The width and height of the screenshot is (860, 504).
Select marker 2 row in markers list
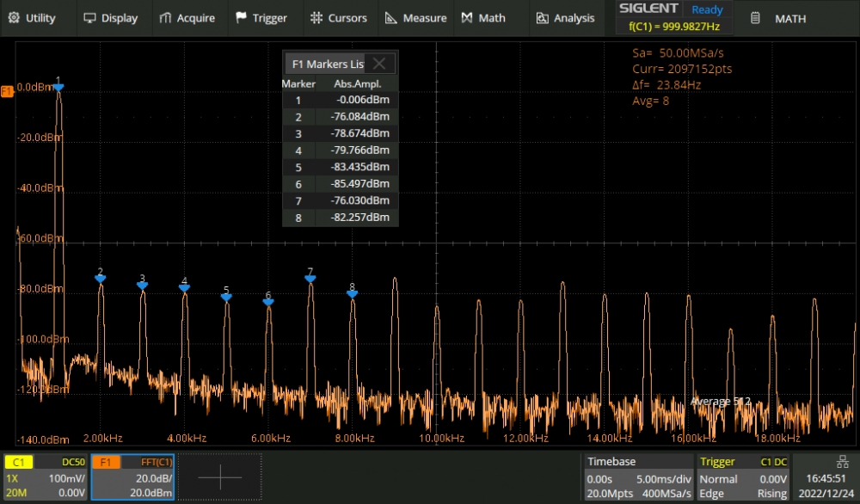coord(340,117)
